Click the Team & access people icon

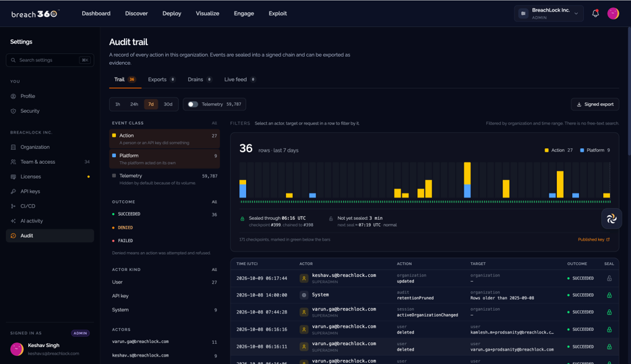tap(13, 162)
